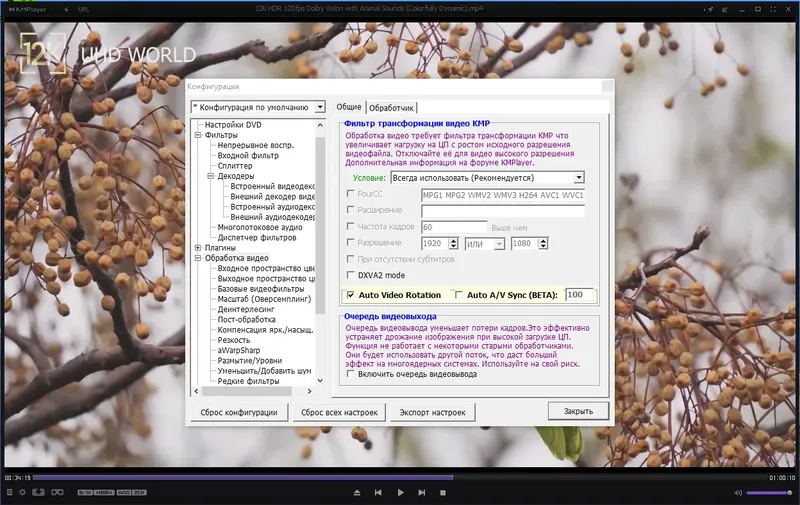Increase resolution height 1080 stepper

pos(543,240)
